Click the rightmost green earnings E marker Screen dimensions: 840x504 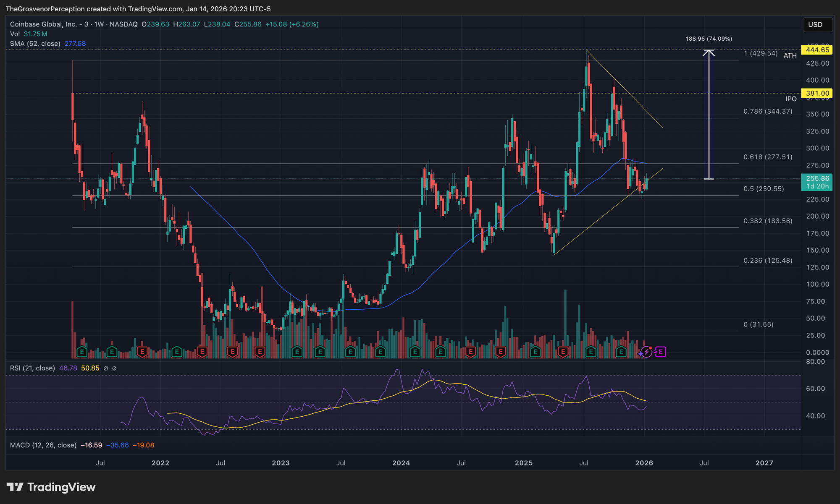pos(621,352)
